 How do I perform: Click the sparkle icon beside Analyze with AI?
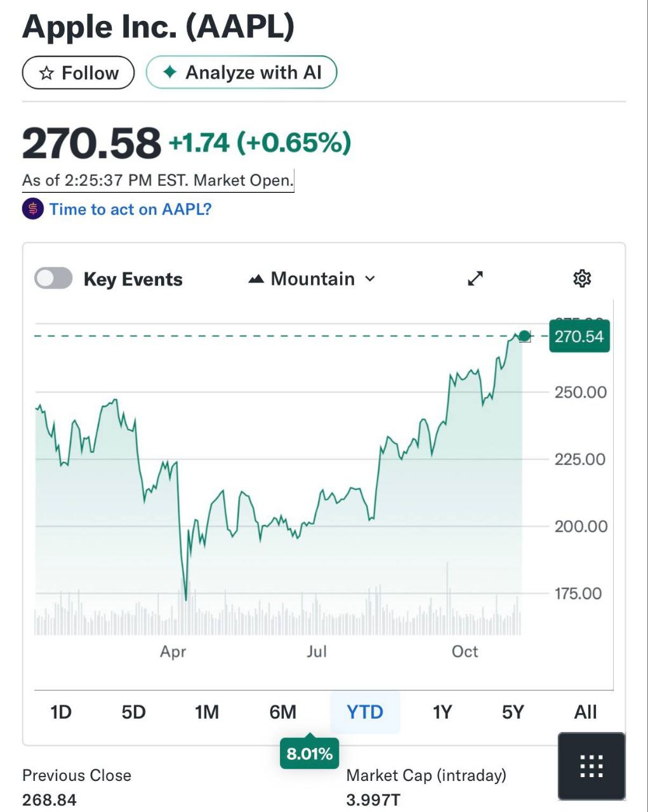coord(169,72)
